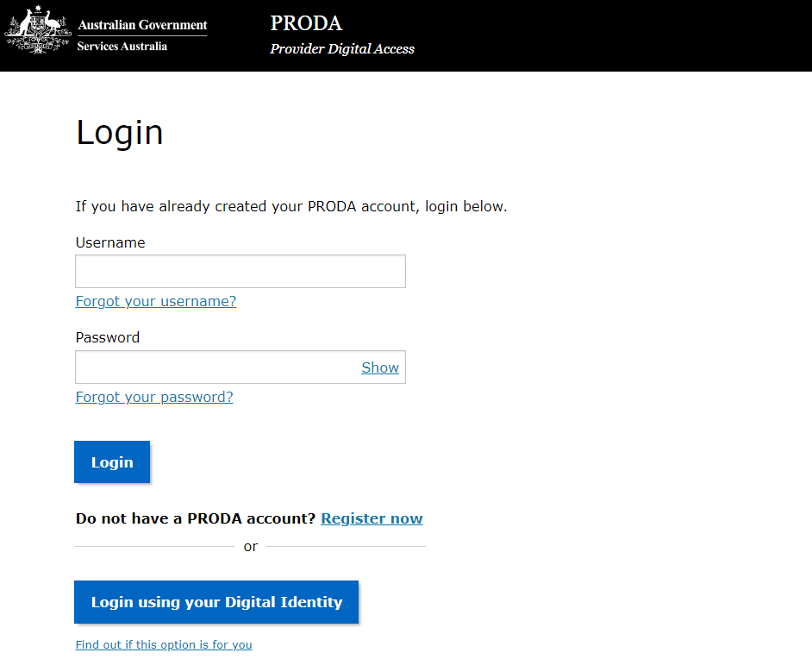Image resolution: width=812 pixels, height=659 pixels.
Task: Click the 'already created your PRODA account' sentence
Action: click(x=291, y=206)
